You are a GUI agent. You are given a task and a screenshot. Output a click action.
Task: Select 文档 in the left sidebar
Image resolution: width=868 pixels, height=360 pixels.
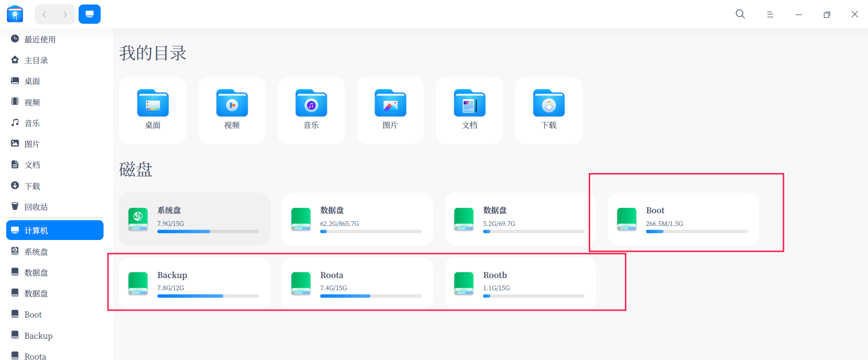(x=55, y=165)
